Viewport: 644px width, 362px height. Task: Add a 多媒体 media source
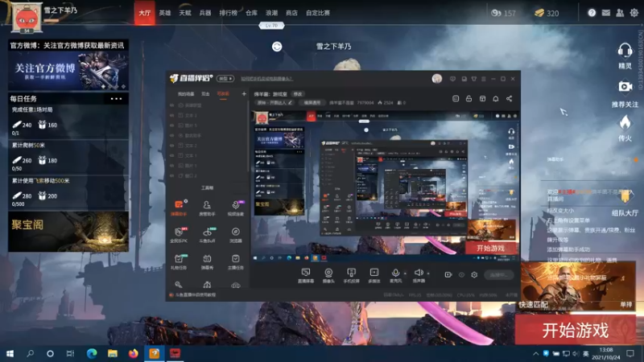[374, 275]
